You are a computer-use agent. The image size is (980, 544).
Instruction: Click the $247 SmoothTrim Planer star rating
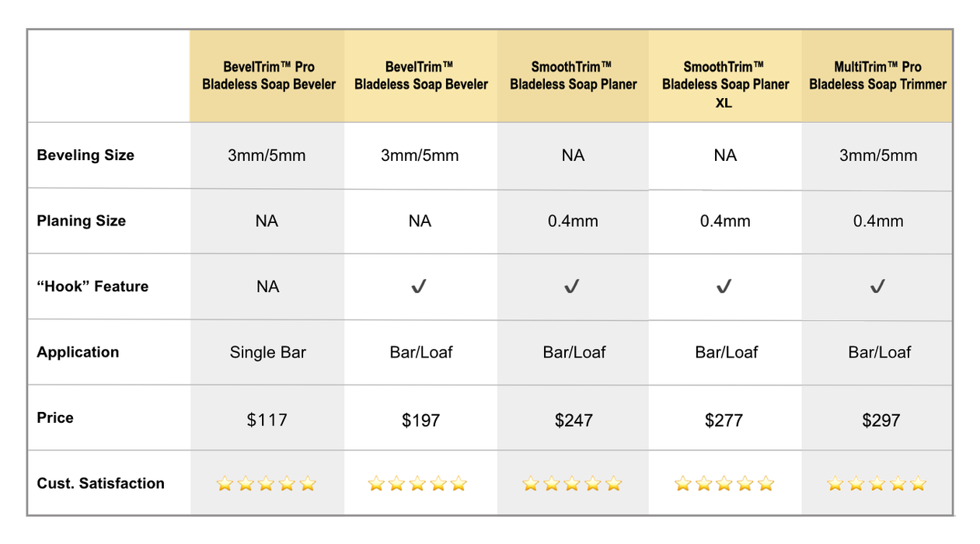(x=572, y=484)
